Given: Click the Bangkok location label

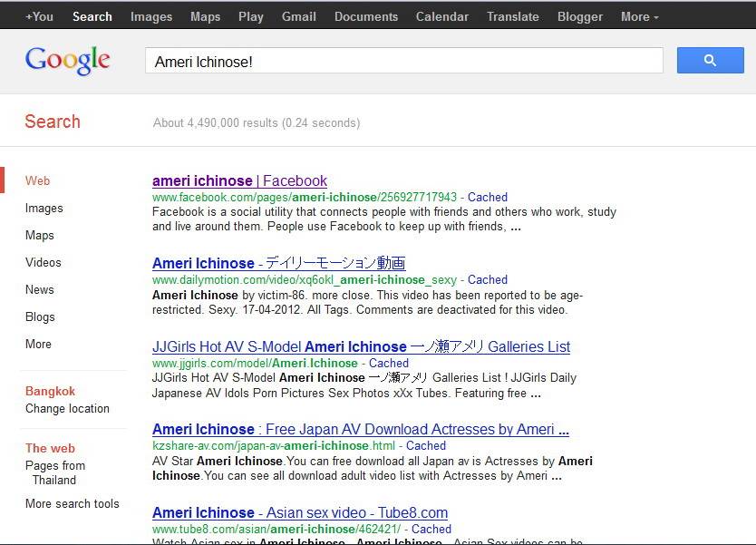Looking at the screenshot, I should (50, 391).
